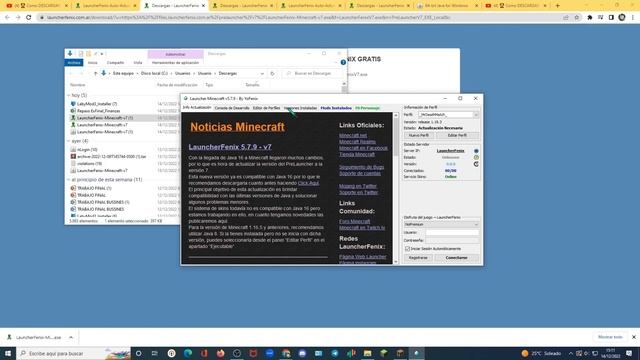Open the Vista tab in File Explorer

click(x=138, y=63)
